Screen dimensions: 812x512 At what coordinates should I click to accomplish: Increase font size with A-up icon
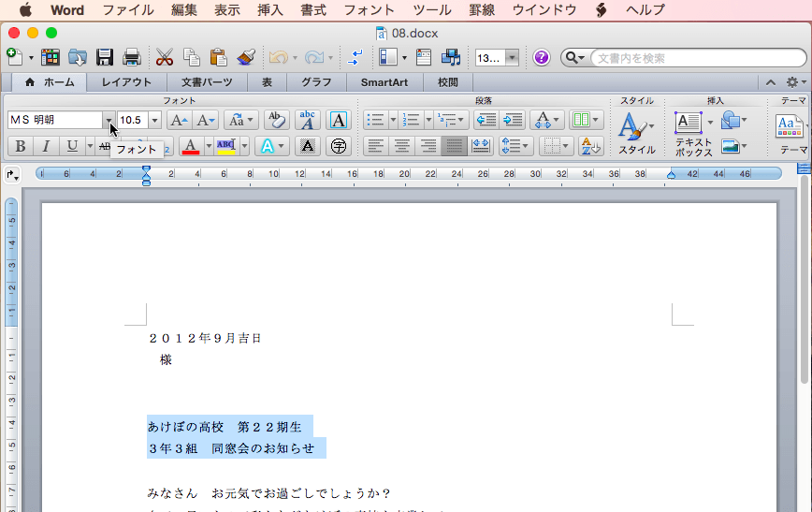pos(180,120)
